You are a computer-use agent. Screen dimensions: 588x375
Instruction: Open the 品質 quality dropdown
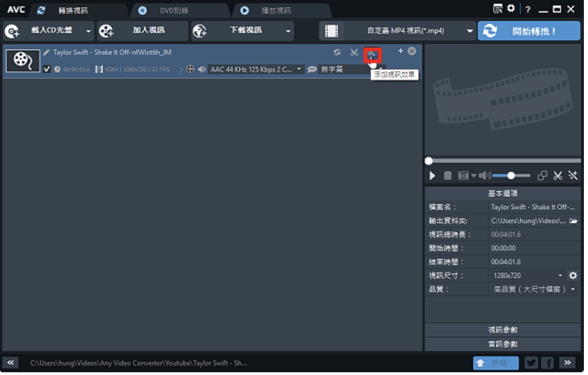coord(534,289)
